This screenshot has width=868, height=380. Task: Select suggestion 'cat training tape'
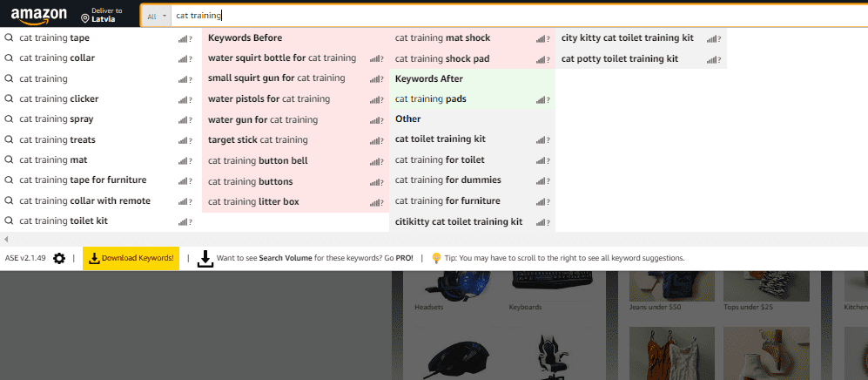pyautogui.click(x=54, y=38)
